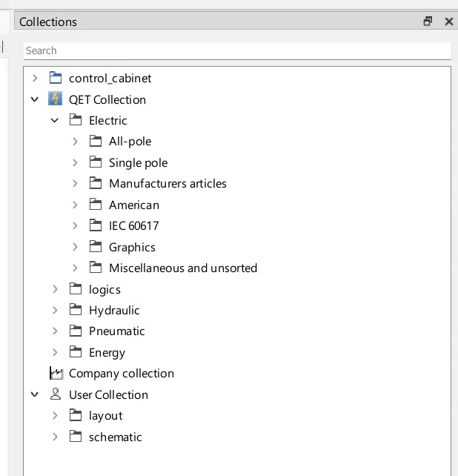Click the Miscellaneous and unsorted folder icon
Viewport: 458px width, 476px height.
(96, 268)
